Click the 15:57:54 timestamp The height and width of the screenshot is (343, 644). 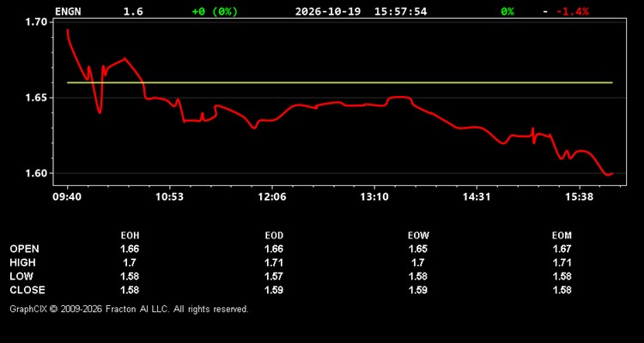click(x=400, y=11)
